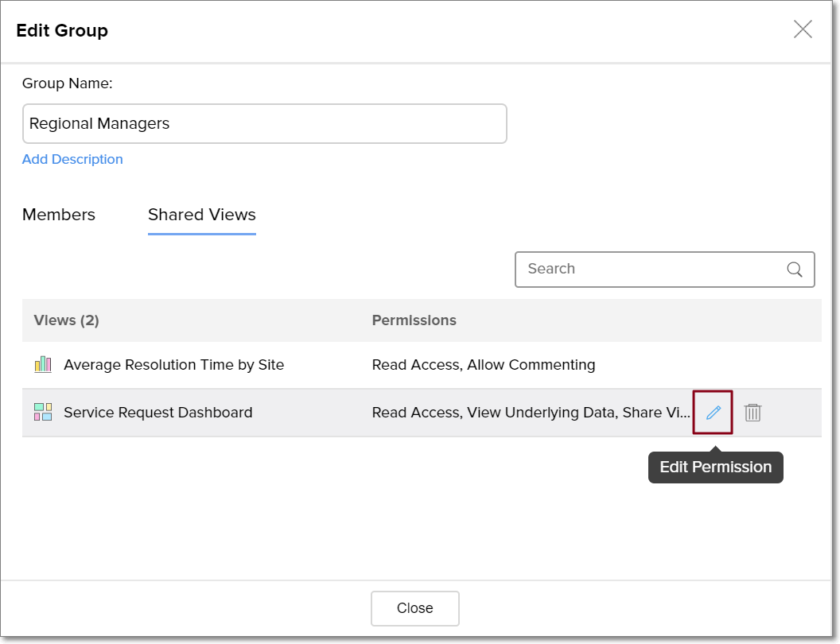
Task: Click the Edit Permission pencil icon
Action: (714, 413)
